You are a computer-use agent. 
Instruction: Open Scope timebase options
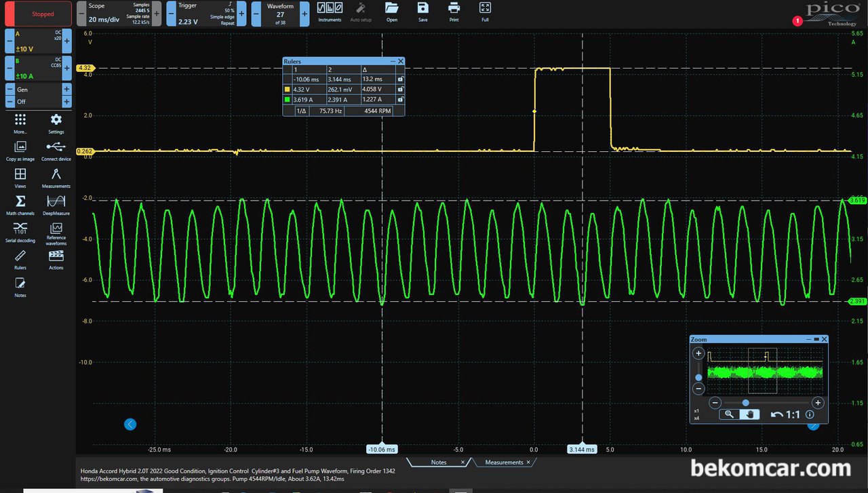click(119, 14)
